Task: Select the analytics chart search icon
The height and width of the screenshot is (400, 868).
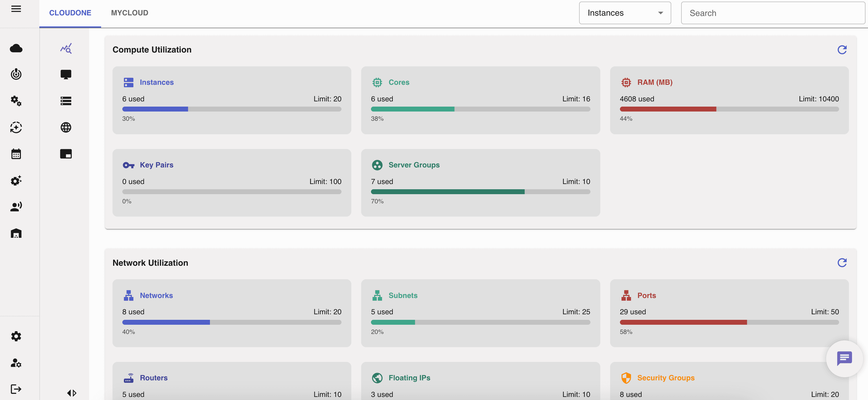Action: [66, 48]
